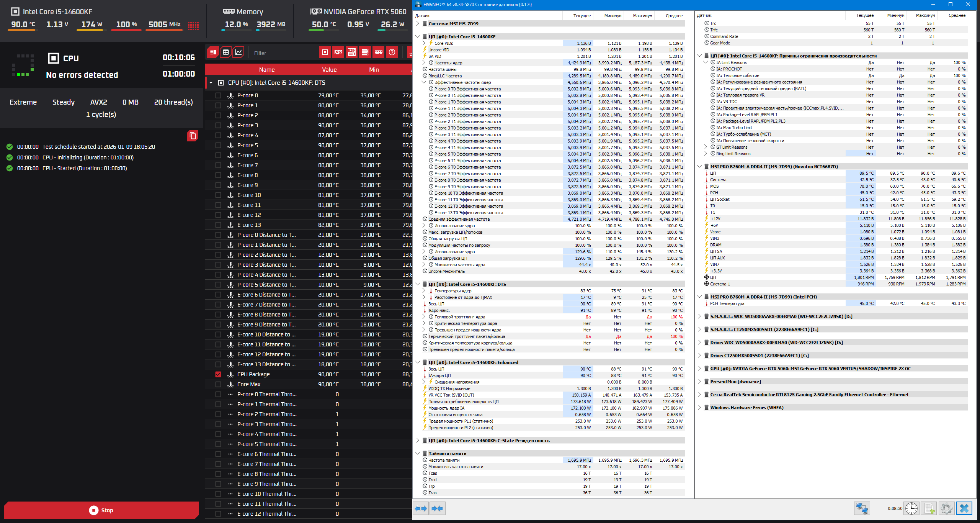This screenshot has height=523, width=980.
Task: Switch to table view in OCCT monitoring
Action: [x=226, y=52]
